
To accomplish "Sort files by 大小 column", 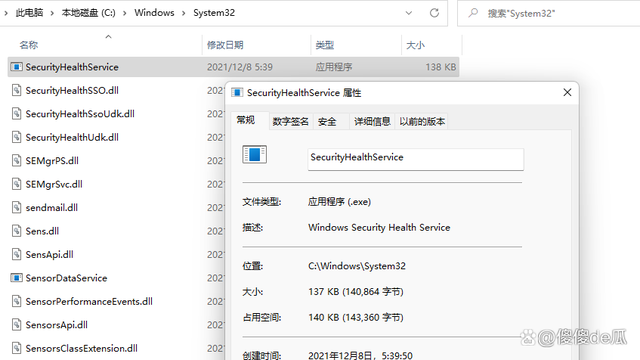I will (x=416, y=45).
